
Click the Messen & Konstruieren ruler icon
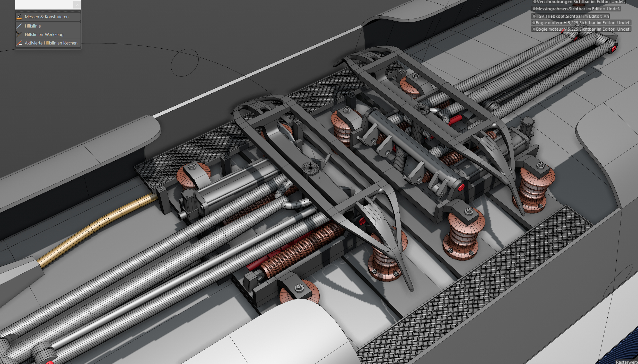tap(19, 17)
